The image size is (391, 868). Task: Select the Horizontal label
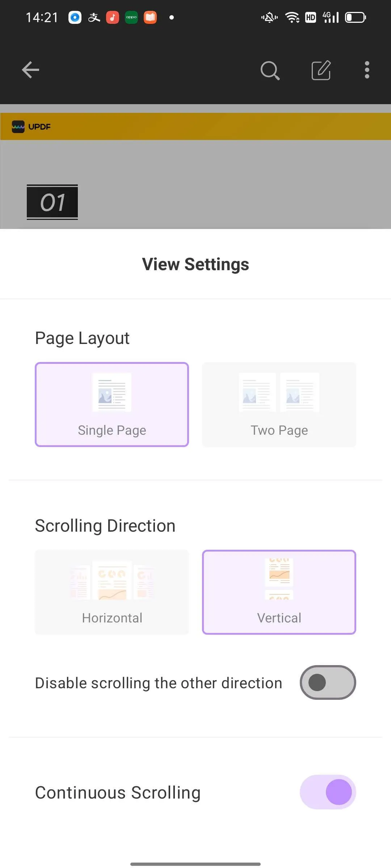coord(112,618)
